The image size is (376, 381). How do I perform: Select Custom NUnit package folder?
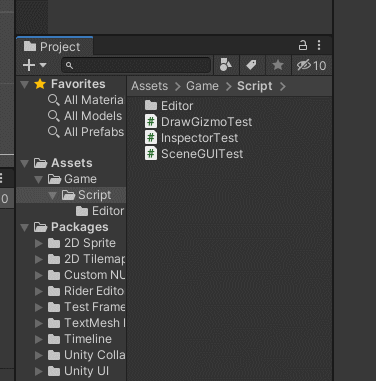[x=86, y=275]
